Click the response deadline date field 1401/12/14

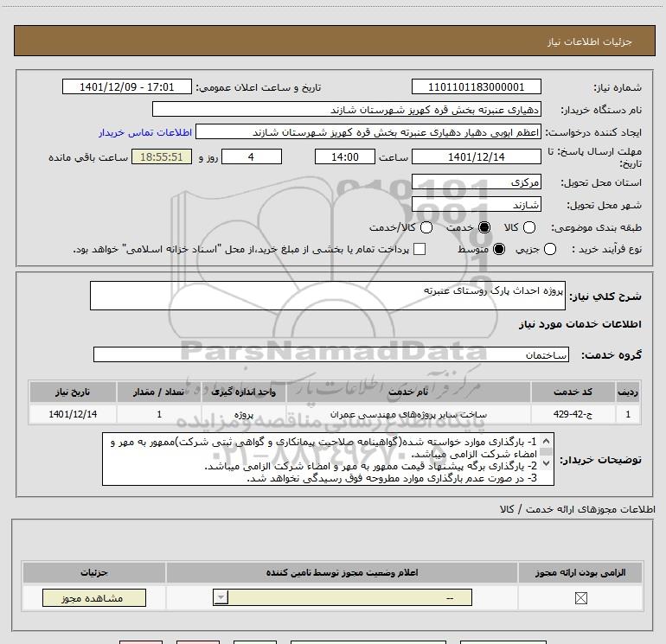[x=476, y=157]
